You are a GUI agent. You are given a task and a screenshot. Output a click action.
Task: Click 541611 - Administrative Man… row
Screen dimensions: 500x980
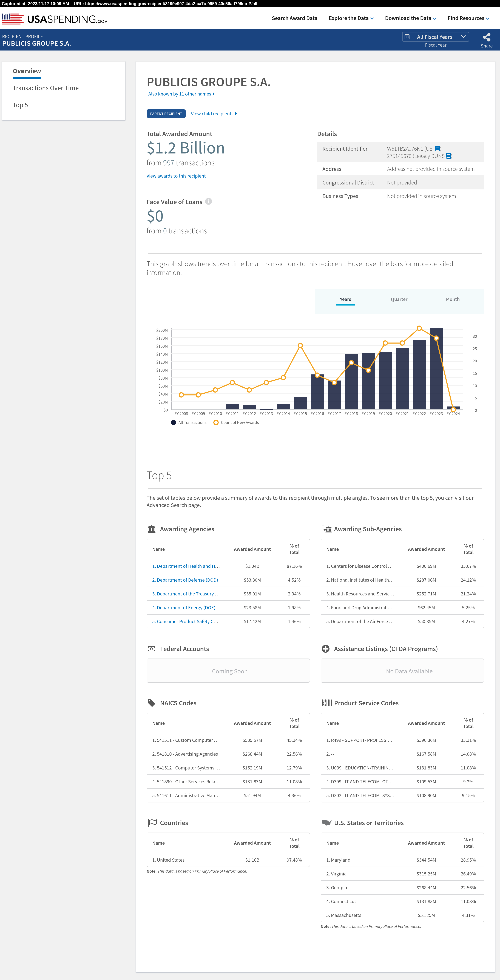[x=228, y=796]
